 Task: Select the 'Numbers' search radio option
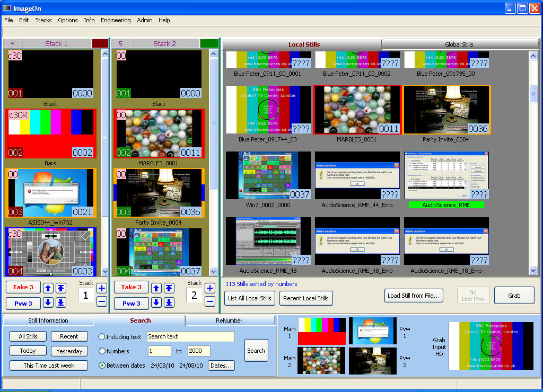coord(102,351)
